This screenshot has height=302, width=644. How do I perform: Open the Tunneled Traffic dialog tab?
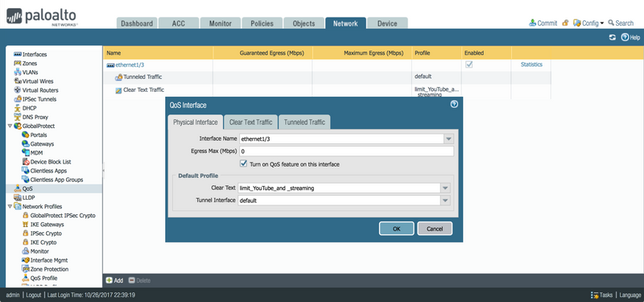304,122
